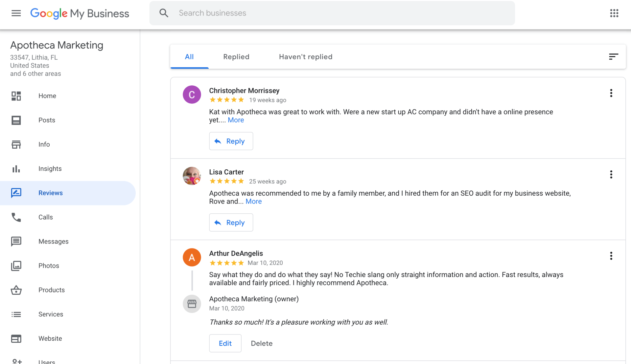Click reviewer name Lisa Carter
Viewport: 631px width, 364px height.
tap(226, 172)
